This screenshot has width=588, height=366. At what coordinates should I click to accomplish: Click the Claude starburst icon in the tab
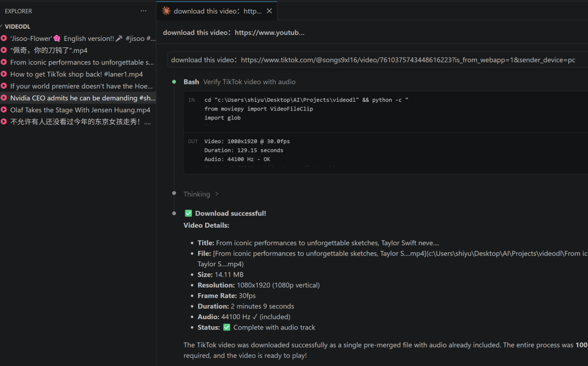pos(167,11)
